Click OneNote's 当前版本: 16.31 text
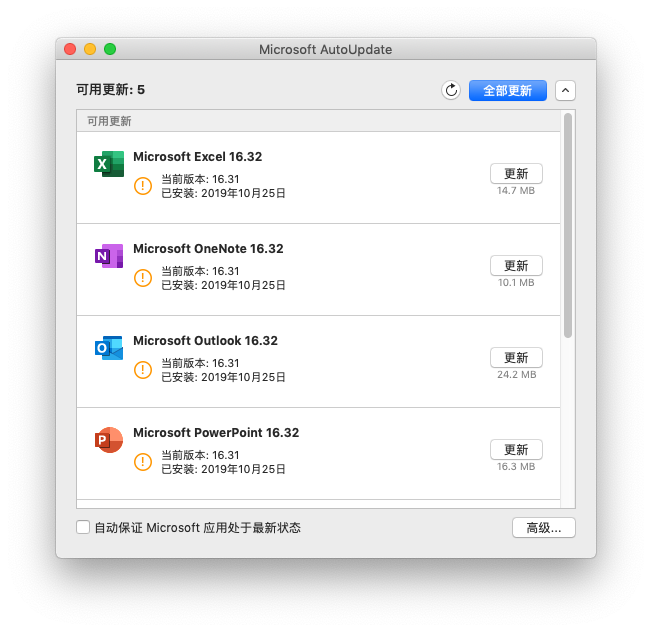The image size is (652, 632). pos(200,271)
